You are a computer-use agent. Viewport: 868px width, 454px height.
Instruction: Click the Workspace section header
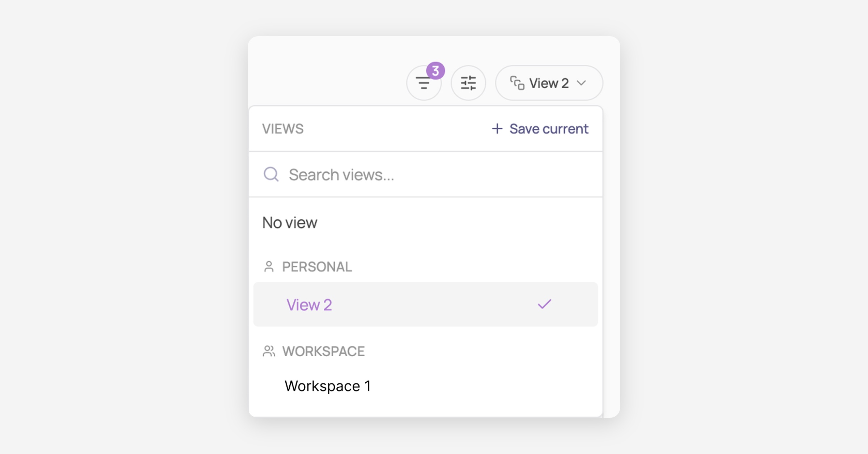coord(323,351)
